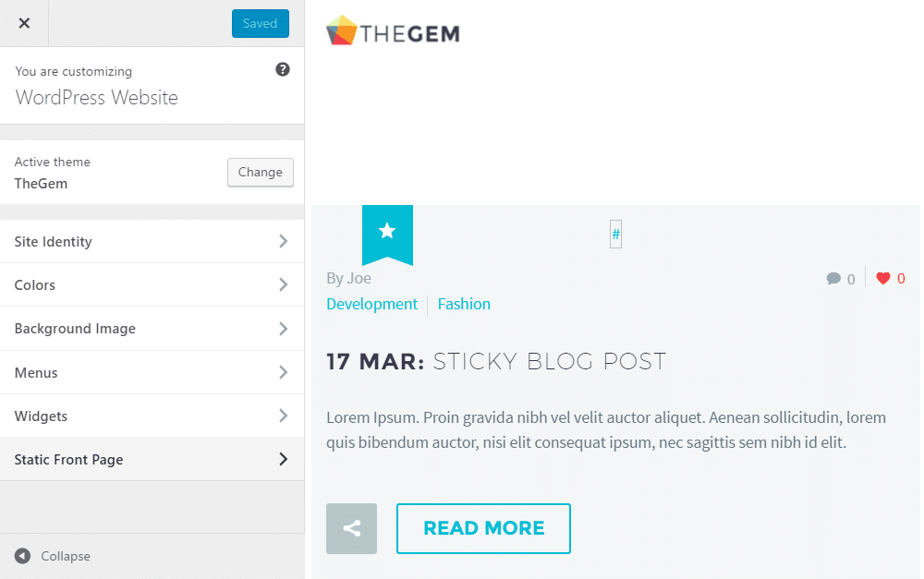Expand the Background Image section

point(152,328)
